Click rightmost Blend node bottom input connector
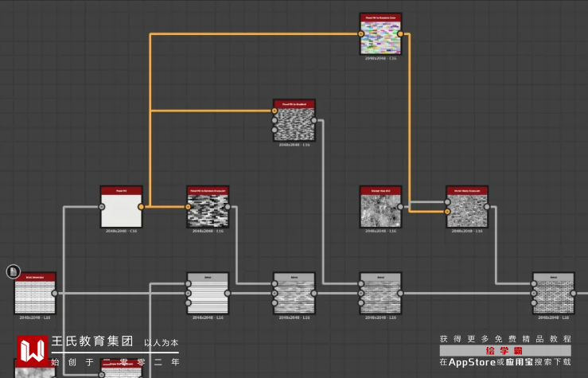This screenshot has width=588, height=378. tap(534, 302)
